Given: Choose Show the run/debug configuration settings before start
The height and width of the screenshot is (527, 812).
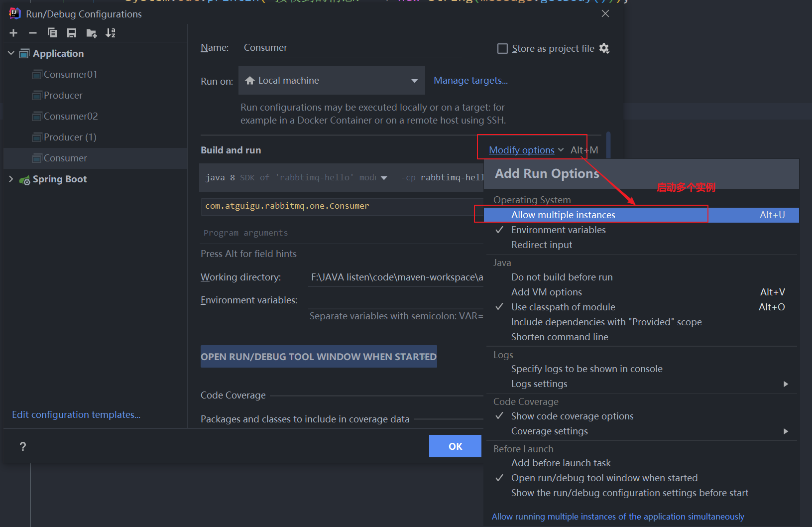Looking at the screenshot, I should (x=641, y=493).
